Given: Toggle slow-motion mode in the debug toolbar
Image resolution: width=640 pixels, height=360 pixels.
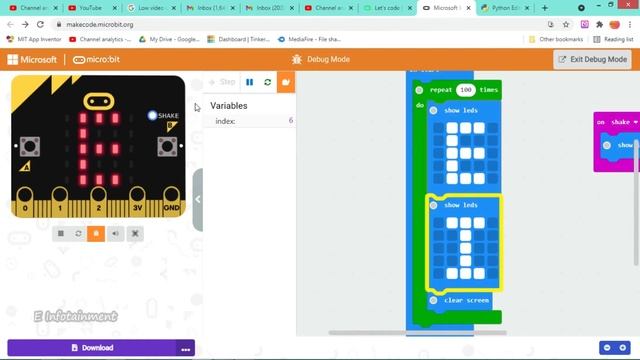Looking at the screenshot, I should tap(286, 82).
